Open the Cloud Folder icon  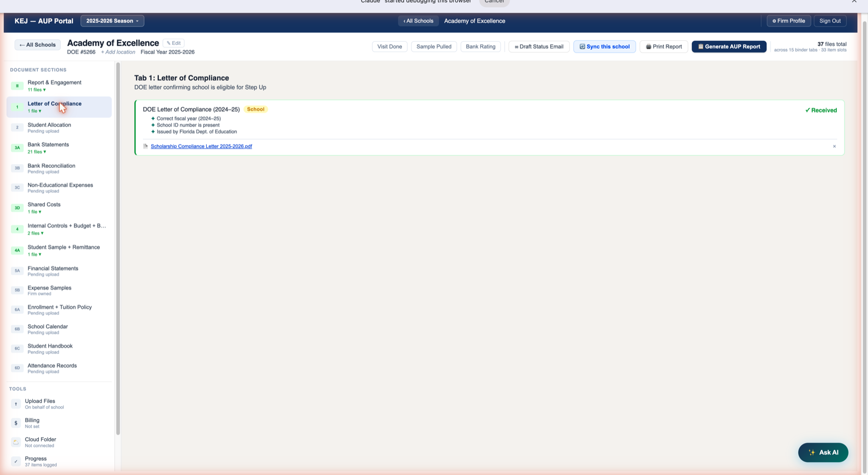point(16,442)
